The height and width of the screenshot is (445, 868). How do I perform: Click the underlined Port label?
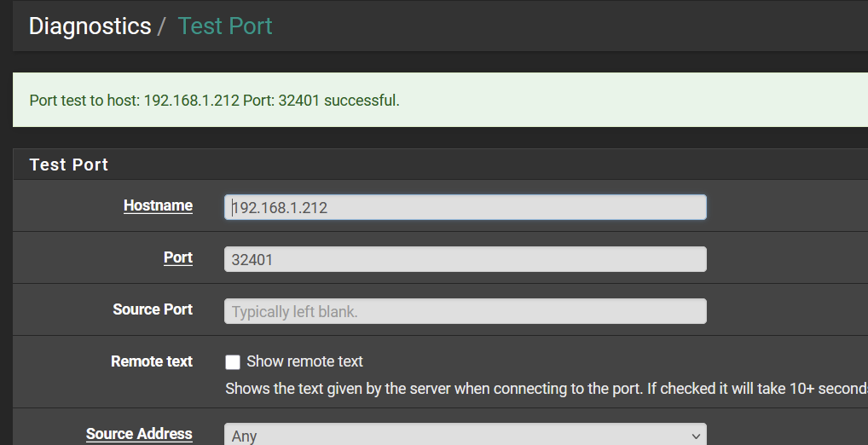177,257
